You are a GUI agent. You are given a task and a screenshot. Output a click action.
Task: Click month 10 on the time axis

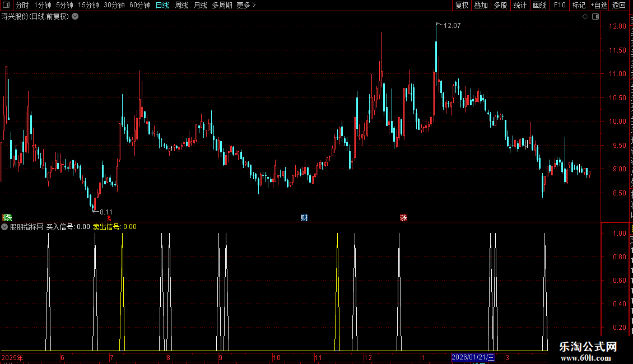tap(277, 357)
